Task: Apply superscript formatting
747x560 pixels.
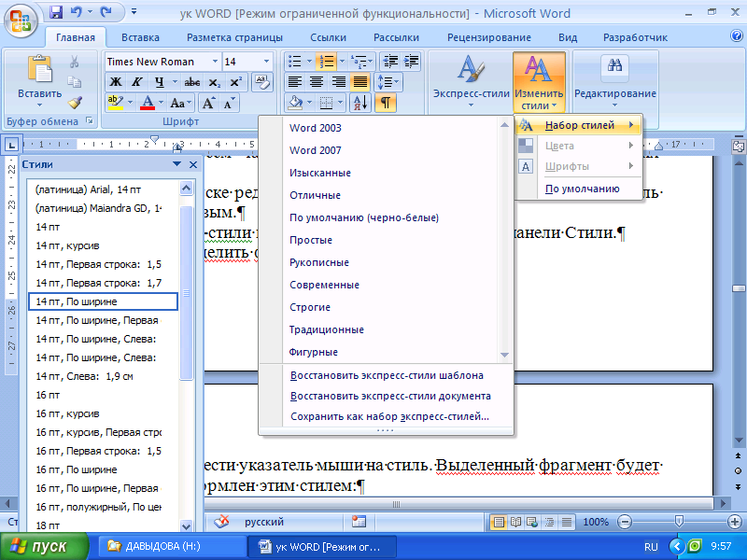Action: pyautogui.click(x=236, y=82)
